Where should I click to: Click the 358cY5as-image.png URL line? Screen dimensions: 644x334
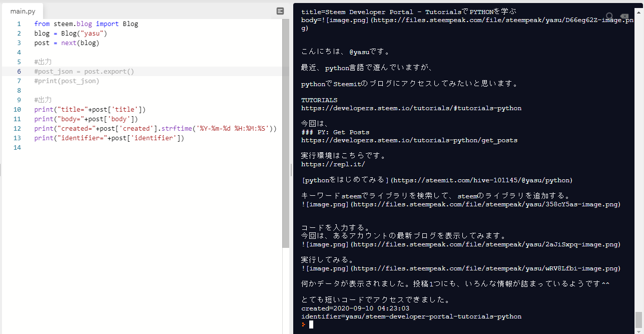tap(461, 204)
